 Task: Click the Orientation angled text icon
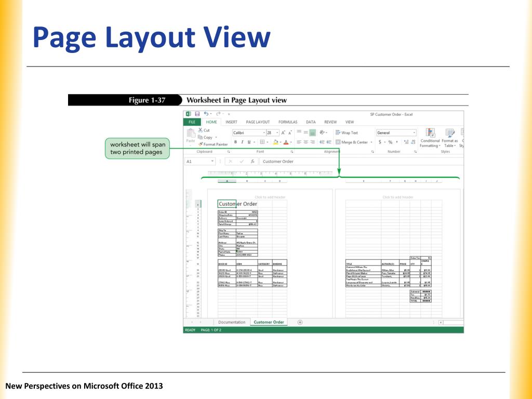point(322,132)
